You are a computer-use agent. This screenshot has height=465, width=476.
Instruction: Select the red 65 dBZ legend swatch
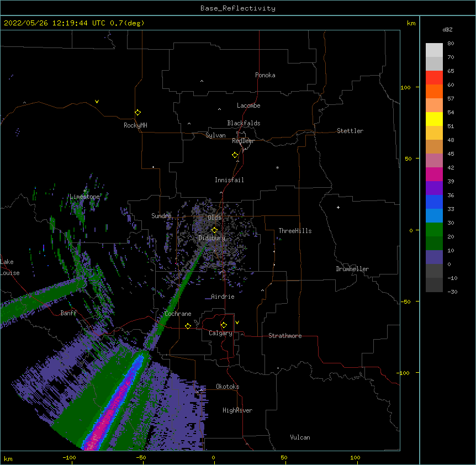434,77
